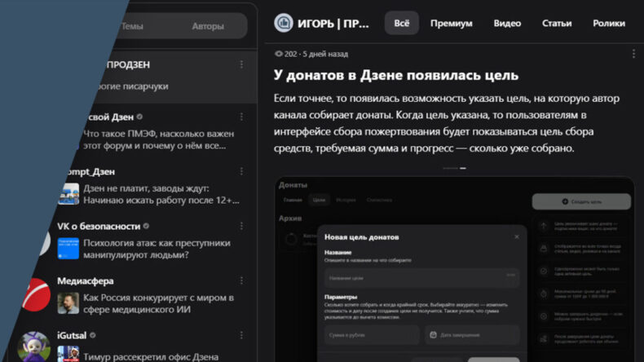
Task: Open the red Медиасфера channel avatar
Action: pyautogui.click(x=36, y=294)
